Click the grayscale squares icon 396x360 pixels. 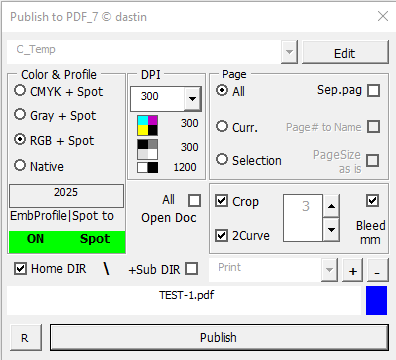pyautogui.click(x=148, y=149)
